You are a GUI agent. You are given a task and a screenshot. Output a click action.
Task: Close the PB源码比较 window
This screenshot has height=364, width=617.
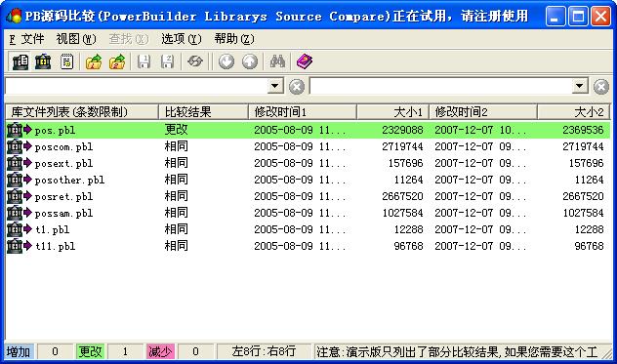(600, 17)
